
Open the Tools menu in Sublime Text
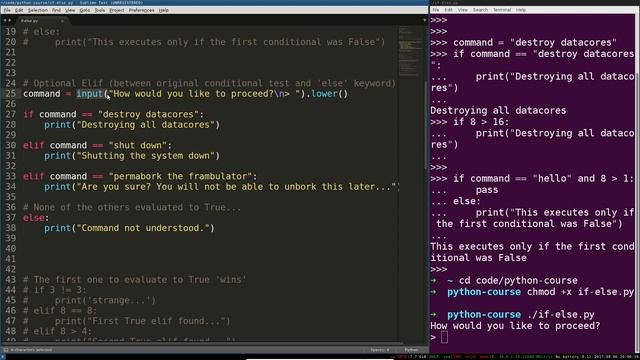click(100, 10)
